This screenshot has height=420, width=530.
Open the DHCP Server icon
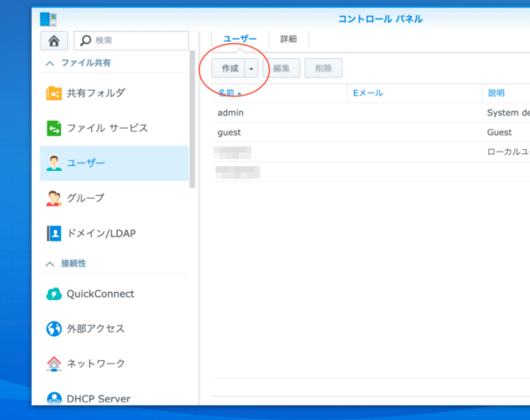tap(54, 399)
